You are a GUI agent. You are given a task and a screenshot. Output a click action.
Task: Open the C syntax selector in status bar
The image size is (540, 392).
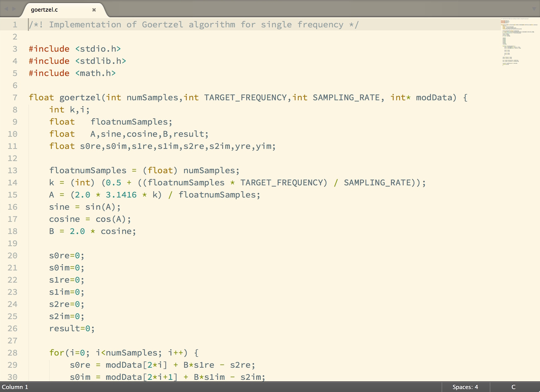[513, 387]
